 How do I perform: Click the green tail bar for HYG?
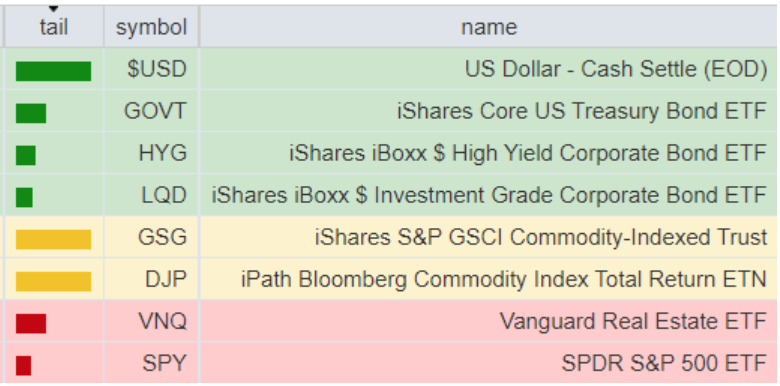26,155
